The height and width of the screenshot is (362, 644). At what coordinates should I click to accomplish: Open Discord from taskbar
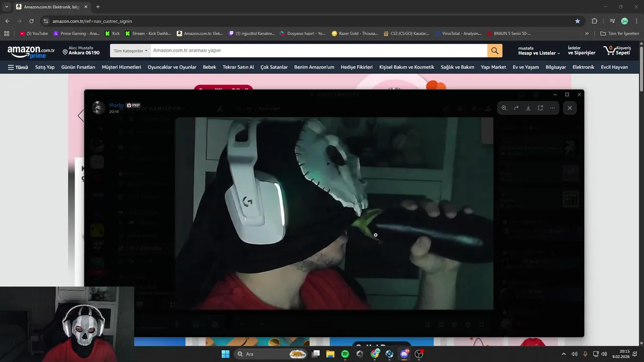point(404,354)
